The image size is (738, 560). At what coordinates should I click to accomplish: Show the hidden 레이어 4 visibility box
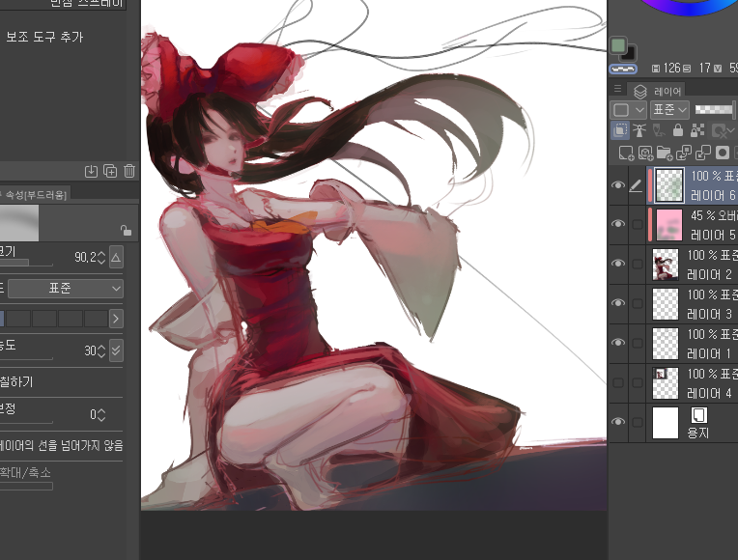coord(618,382)
